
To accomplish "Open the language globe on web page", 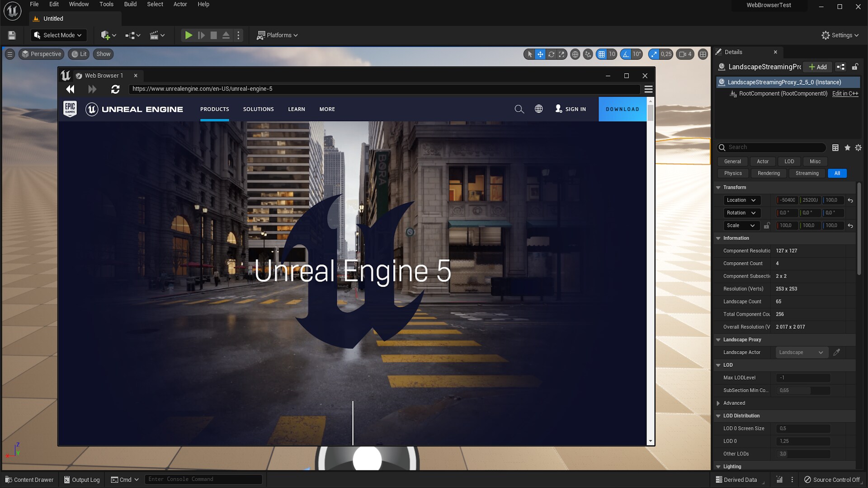I will [538, 109].
